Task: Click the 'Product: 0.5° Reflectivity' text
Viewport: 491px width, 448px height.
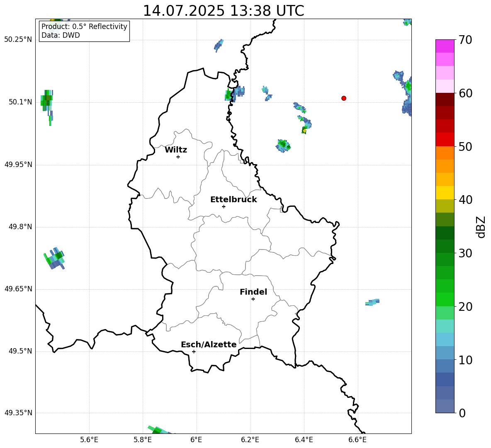Action: tap(84, 27)
